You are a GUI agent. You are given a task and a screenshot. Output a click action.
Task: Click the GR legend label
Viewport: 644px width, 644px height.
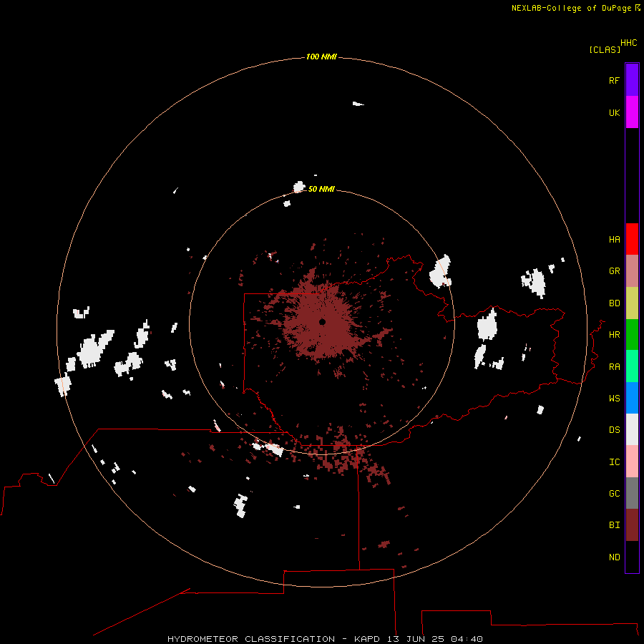pos(614,271)
